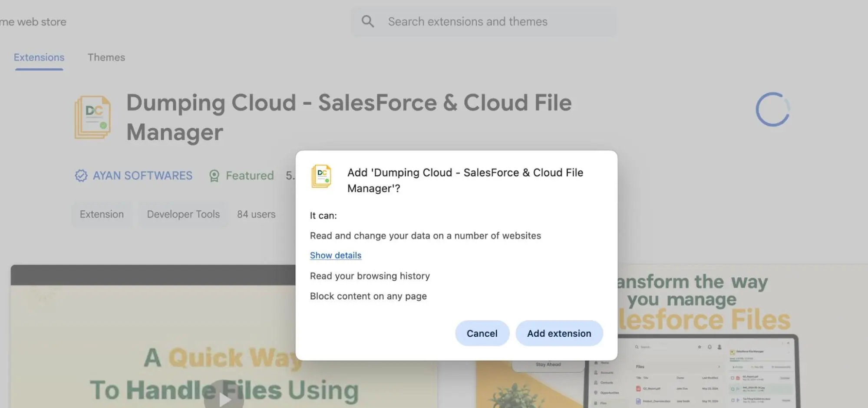The width and height of the screenshot is (868, 408).
Task: Click the magnifier search icon
Action: pyautogui.click(x=368, y=21)
